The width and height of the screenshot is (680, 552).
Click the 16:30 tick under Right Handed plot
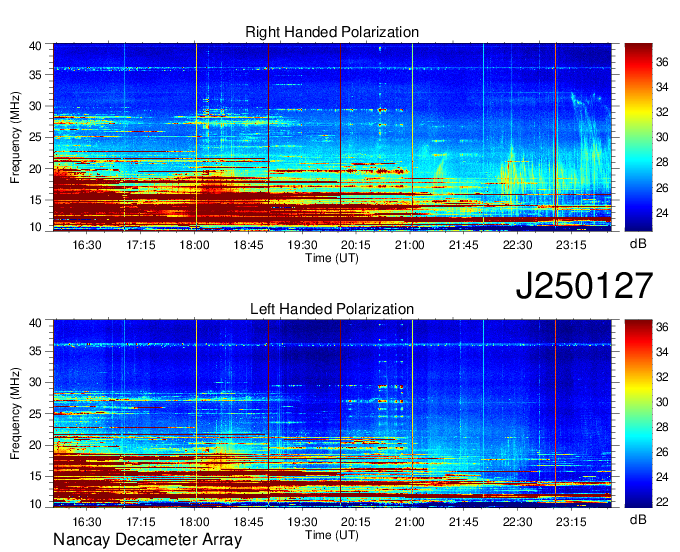tap(87, 245)
